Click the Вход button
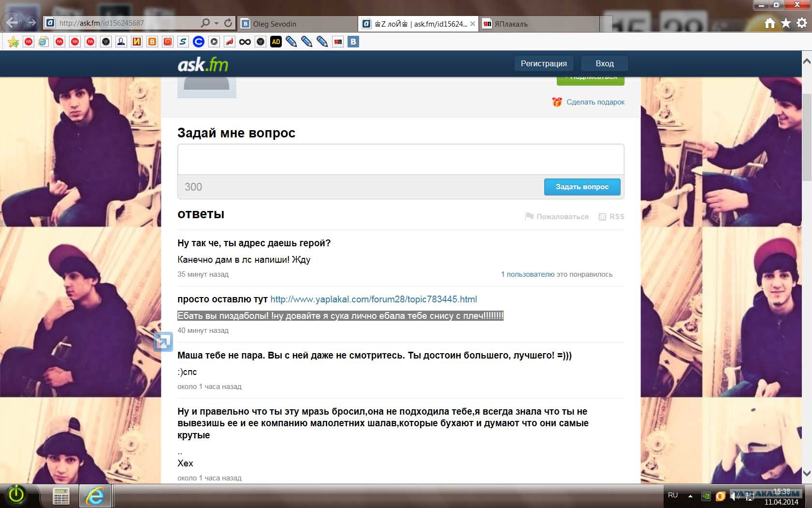Image resolution: width=812 pixels, height=508 pixels. click(605, 63)
